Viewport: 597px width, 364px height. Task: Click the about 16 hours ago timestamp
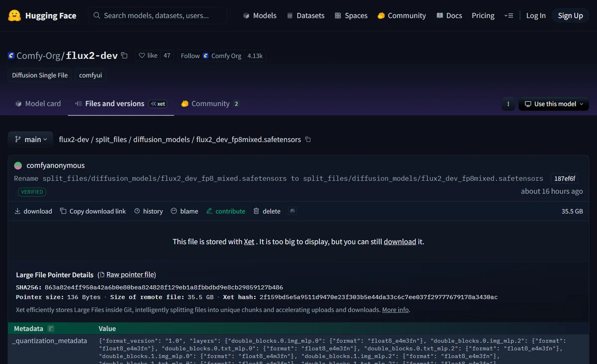pos(552,191)
